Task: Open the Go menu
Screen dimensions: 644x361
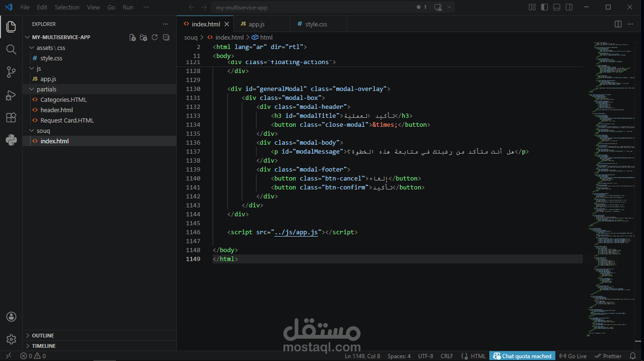Action: pos(111,7)
